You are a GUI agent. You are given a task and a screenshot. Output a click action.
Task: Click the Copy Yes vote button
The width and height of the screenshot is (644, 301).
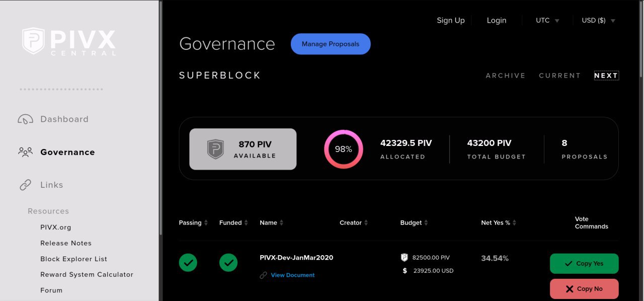click(x=584, y=263)
